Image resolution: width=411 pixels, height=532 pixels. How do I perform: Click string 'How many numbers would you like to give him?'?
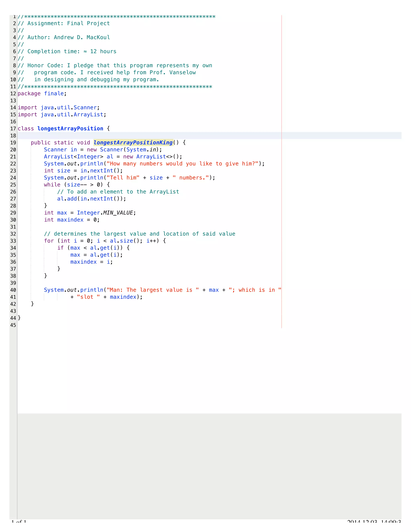(182, 164)
